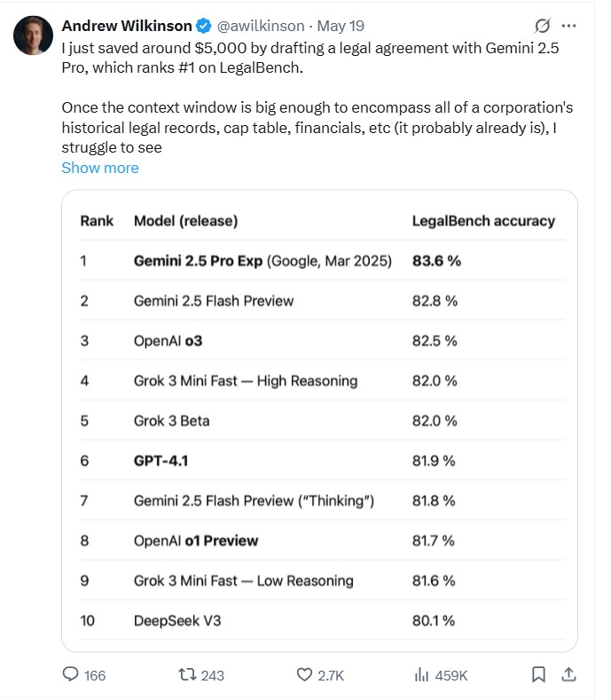Screen dimensions: 611x700
Task: Bookmark this post
Action: click(538, 674)
